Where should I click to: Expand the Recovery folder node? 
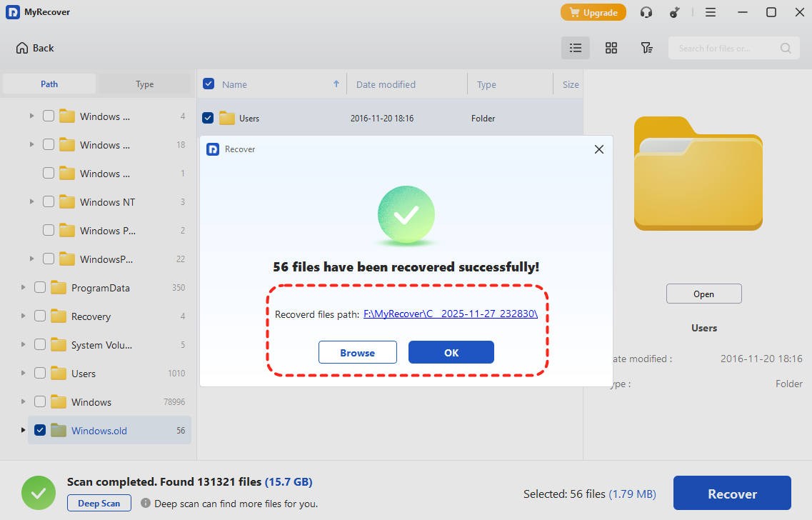pyautogui.click(x=23, y=316)
